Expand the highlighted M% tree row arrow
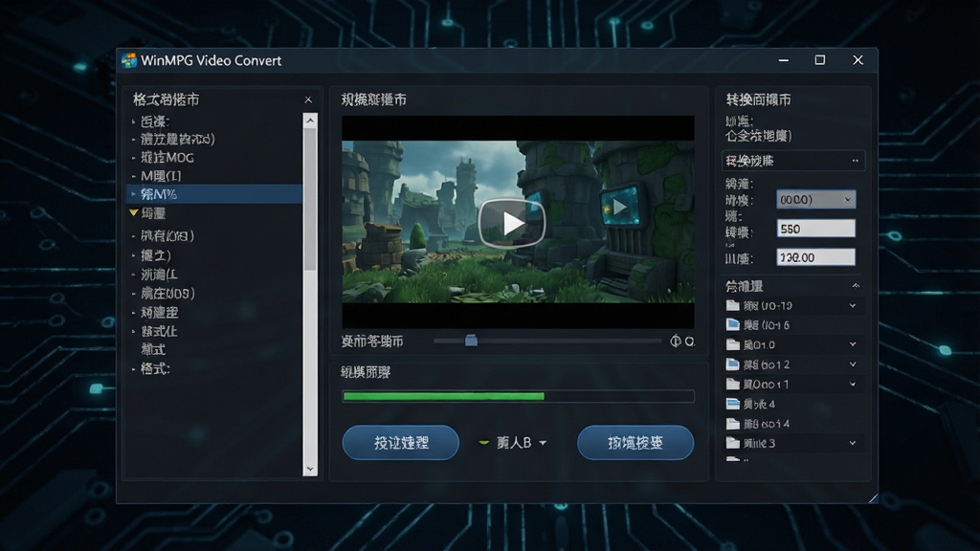This screenshot has height=551, width=980. [133, 194]
